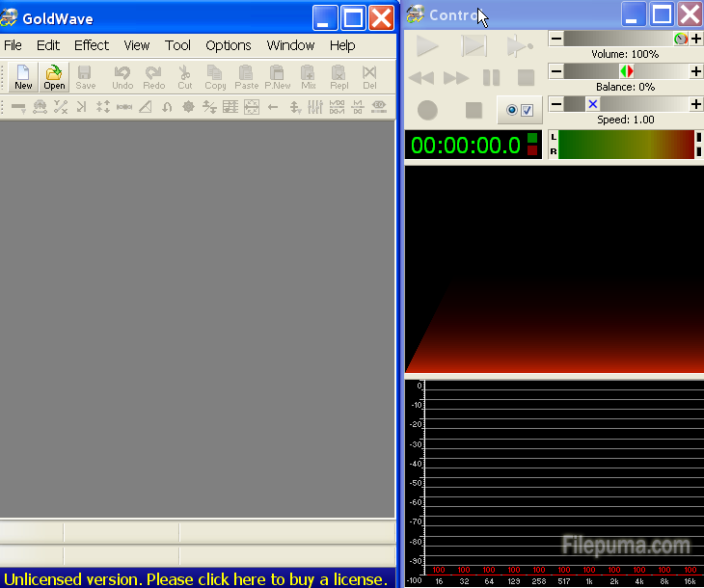The width and height of the screenshot is (704, 588).
Task: Click the Undo toolbar icon
Action: pyautogui.click(x=122, y=77)
